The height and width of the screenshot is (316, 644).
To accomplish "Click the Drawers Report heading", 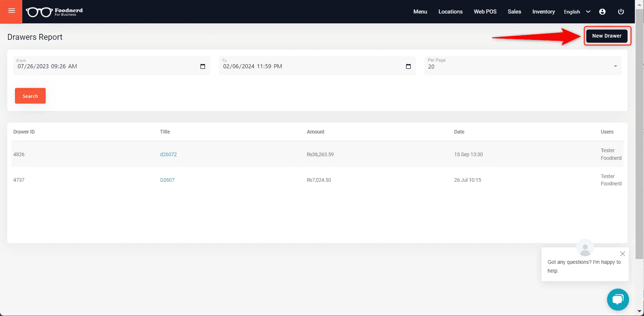I will point(35,37).
